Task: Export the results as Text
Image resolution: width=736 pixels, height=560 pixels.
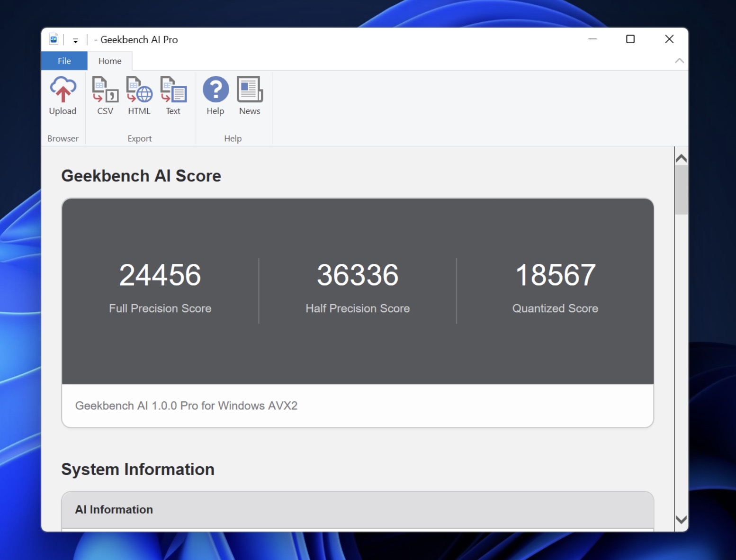Action: (173, 96)
